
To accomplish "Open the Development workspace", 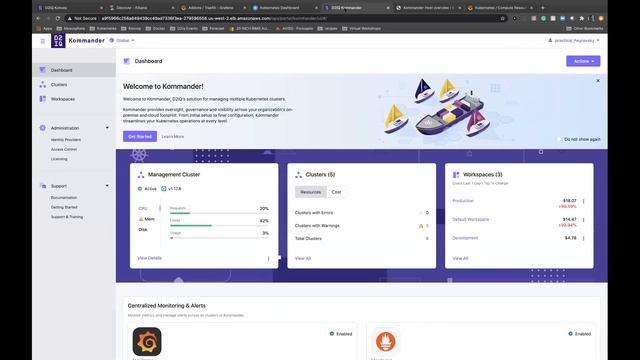I will click(465, 238).
